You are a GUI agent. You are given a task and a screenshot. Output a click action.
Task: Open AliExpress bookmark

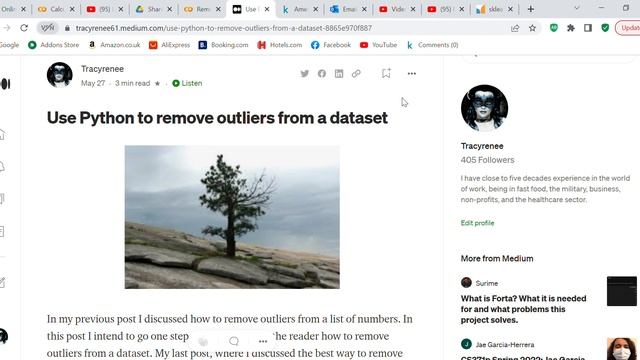coord(169,45)
